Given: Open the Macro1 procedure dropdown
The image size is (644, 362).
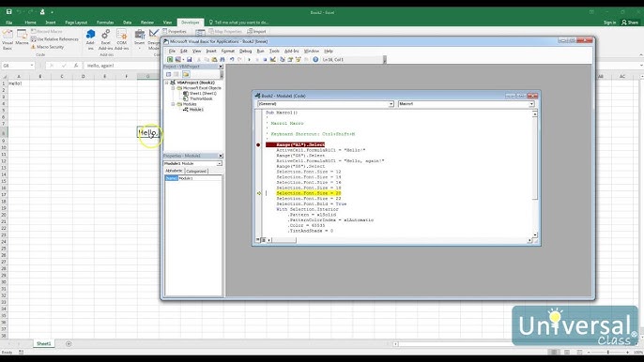Looking at the screenshot, I should tap(467, 104).
